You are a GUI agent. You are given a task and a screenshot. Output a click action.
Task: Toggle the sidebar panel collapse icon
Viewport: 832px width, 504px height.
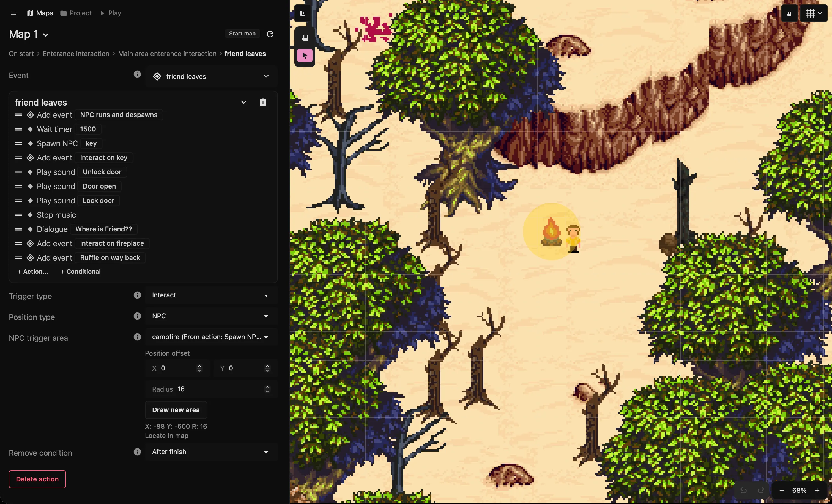(303, 13)
